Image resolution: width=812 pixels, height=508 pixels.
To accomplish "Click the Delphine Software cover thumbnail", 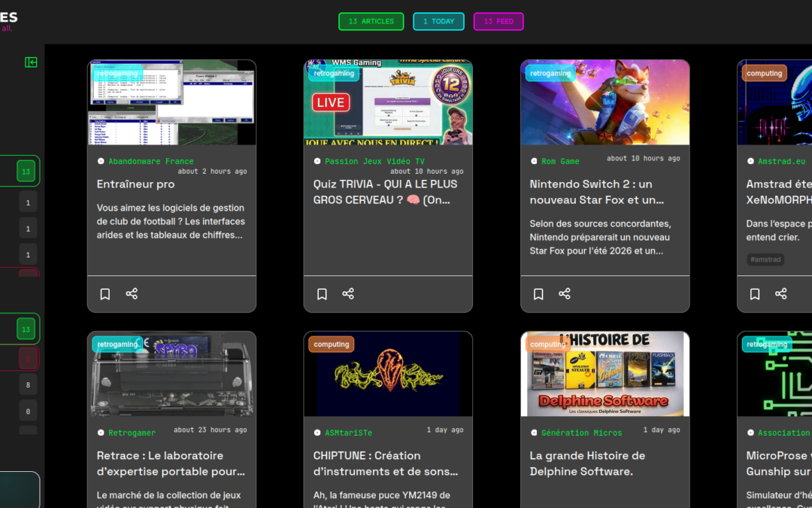I will pos(604,373).
